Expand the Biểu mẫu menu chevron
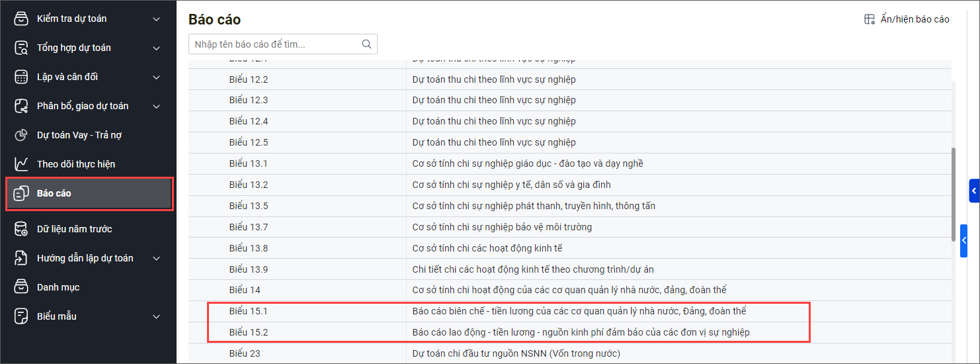The image size is (980, 364). tap(156, 317)
